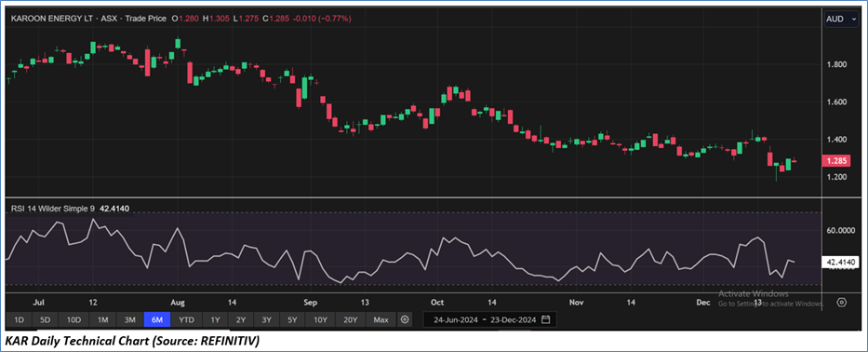
Task: Click the Jul label on time axis
Action: [x=39, y=303]
